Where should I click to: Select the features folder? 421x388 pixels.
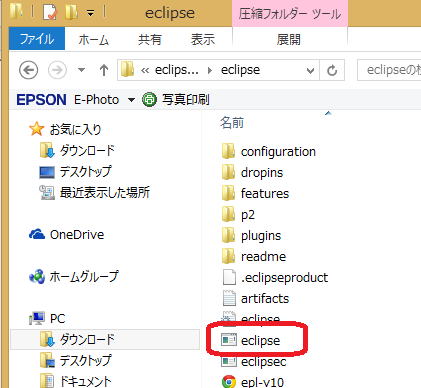pyautogui.click(x=265, y=193)
